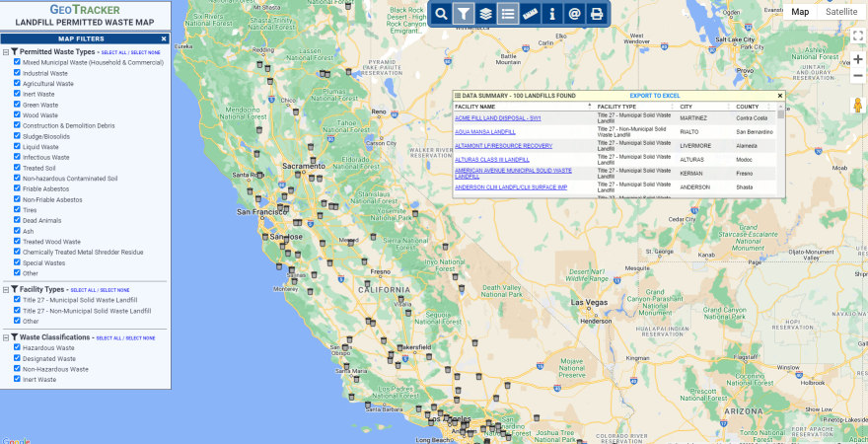Open the map layers tool
The image size is (868, 444).
(485, 14)
